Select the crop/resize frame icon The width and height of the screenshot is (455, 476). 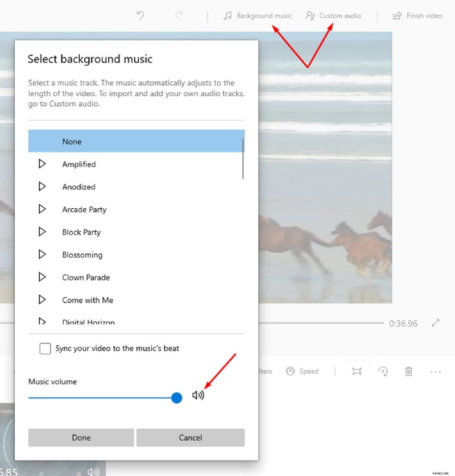[357, 371]
